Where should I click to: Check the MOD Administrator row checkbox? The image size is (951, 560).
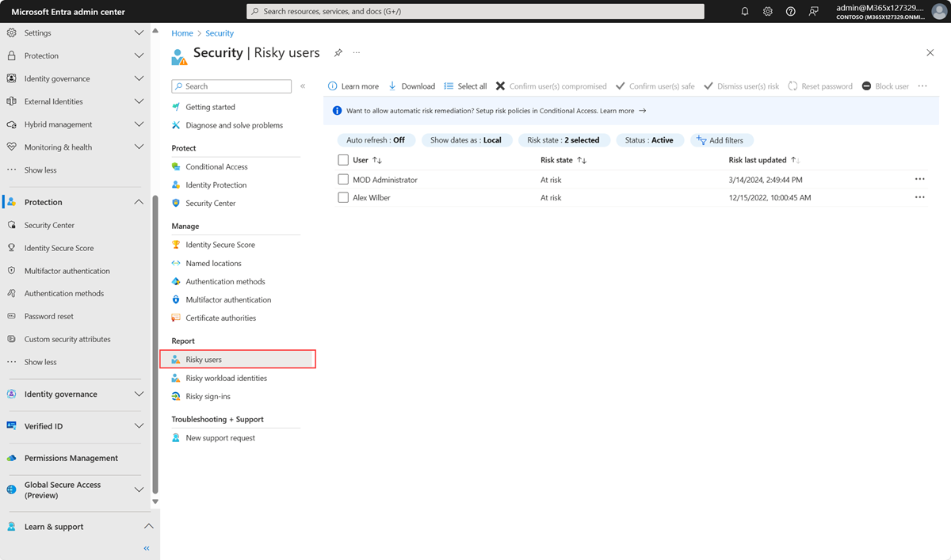(x=343, y=180)
